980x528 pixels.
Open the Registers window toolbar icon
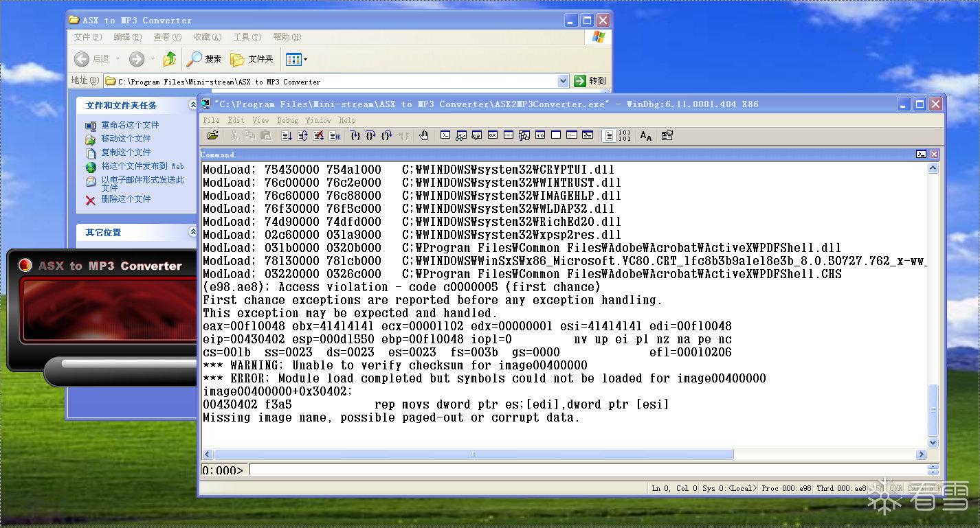click(x=493, y=135)
